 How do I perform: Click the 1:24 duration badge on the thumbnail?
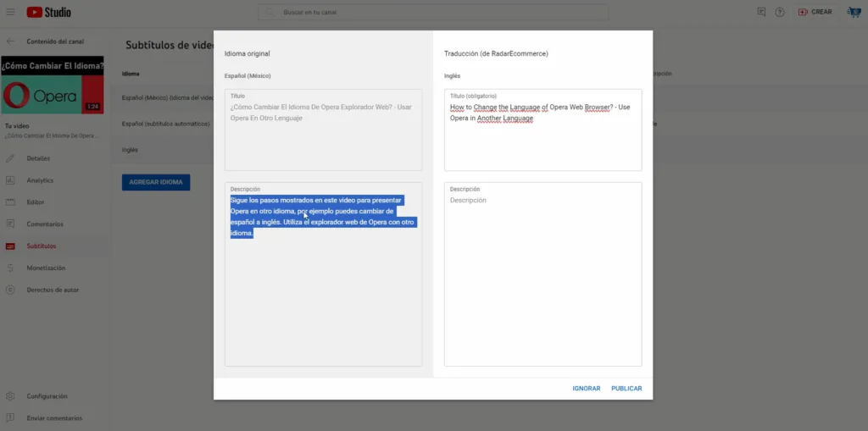pos(92,106)
